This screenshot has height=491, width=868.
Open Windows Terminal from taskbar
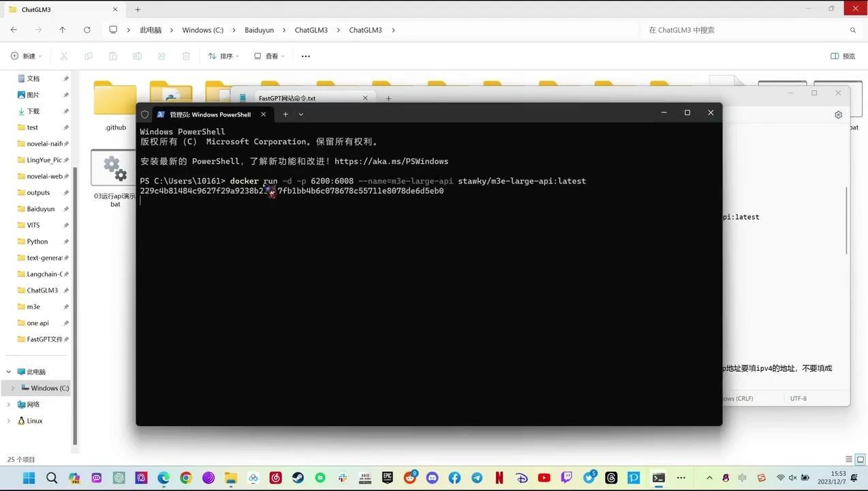coord(658,478)
